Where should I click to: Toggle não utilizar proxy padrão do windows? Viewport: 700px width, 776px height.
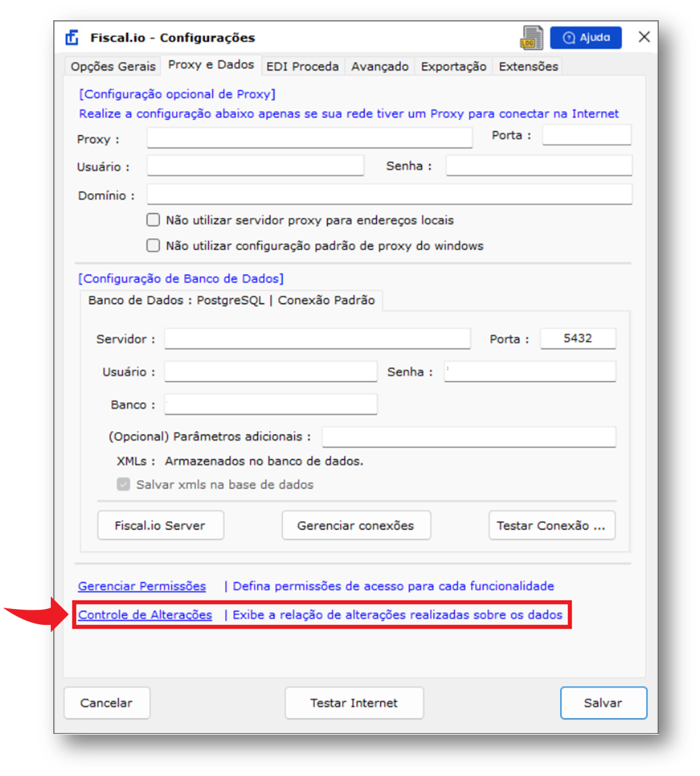click(x=153, y=245)
